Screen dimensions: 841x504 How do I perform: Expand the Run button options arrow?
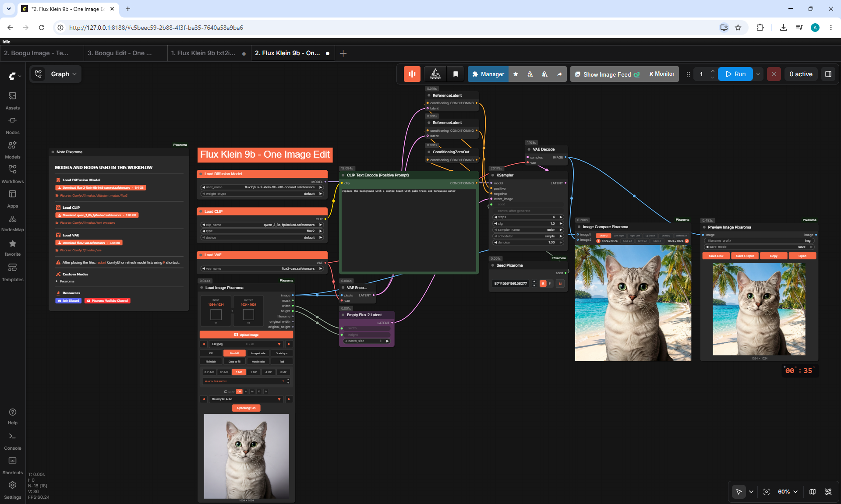coord(758,74)
